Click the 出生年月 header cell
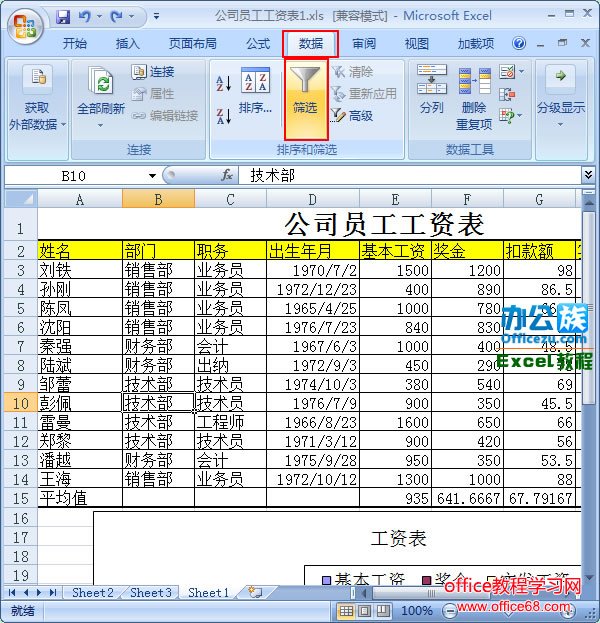This screenshot has height=623, width=600. coord(313,251)
